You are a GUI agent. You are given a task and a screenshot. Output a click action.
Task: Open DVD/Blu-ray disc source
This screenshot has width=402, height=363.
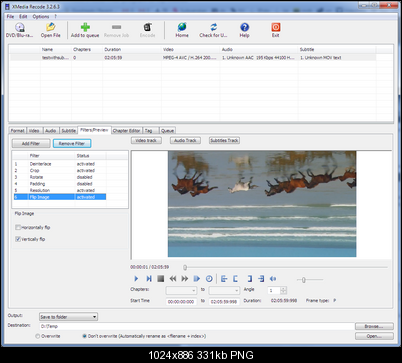[19, 30]
